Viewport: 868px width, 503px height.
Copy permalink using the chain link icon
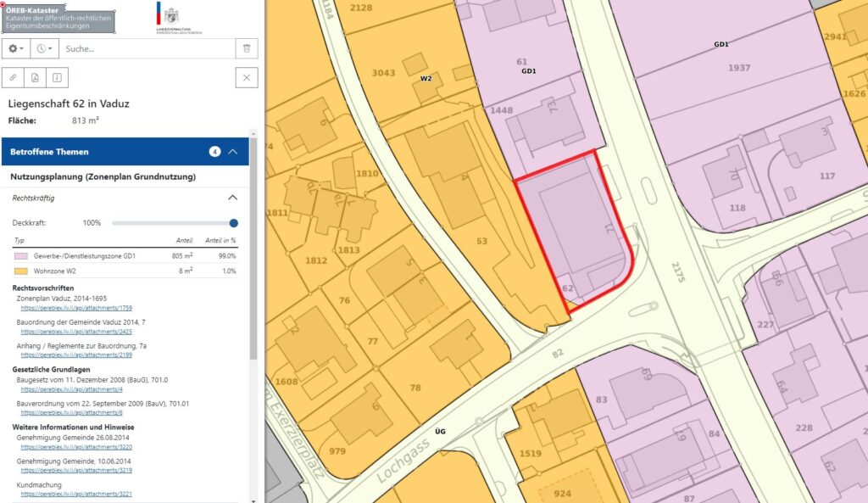14,78
